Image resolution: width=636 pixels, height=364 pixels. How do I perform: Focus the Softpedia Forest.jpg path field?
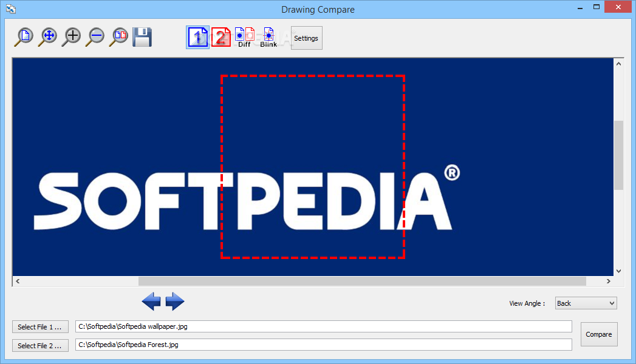coord(323,345)
